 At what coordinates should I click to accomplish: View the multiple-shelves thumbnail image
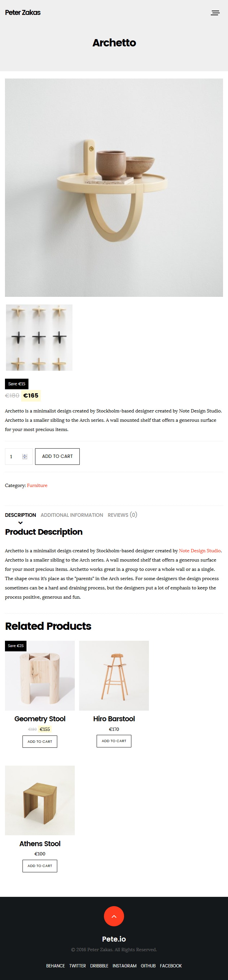pos(39,338)
